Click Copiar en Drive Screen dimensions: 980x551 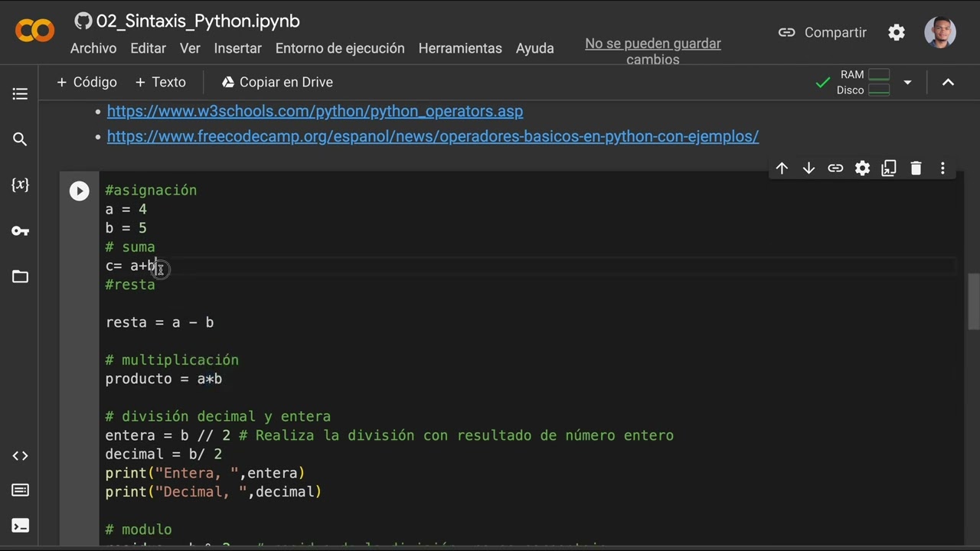tap(277, 82)
